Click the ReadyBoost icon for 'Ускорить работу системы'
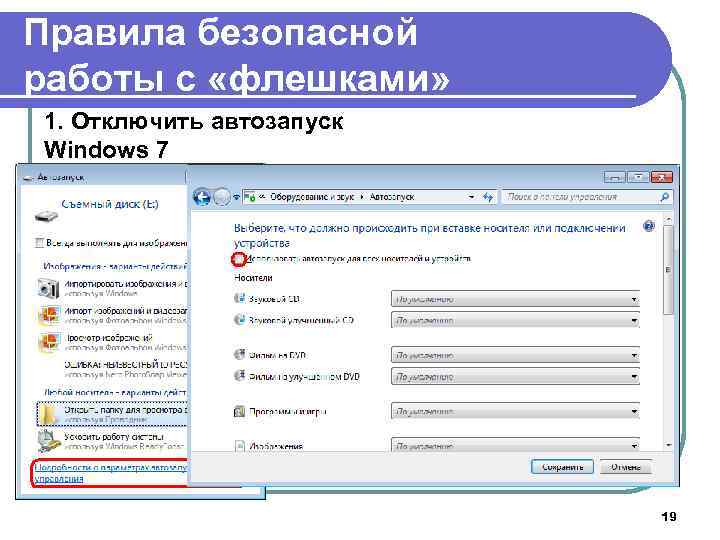This screenshot has width=720, height=540. tap(48, 441)
